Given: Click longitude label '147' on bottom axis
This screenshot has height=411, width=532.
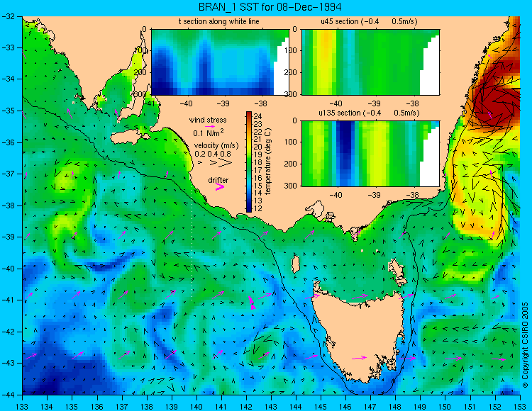Looking at the screenshot, I should 370,406.
